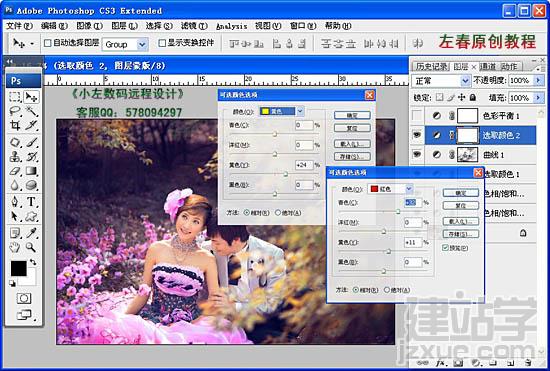550x371 pixels.
Task: Click the black foreground color swatch
Action: pyautogui.click(x=18, y=268)
